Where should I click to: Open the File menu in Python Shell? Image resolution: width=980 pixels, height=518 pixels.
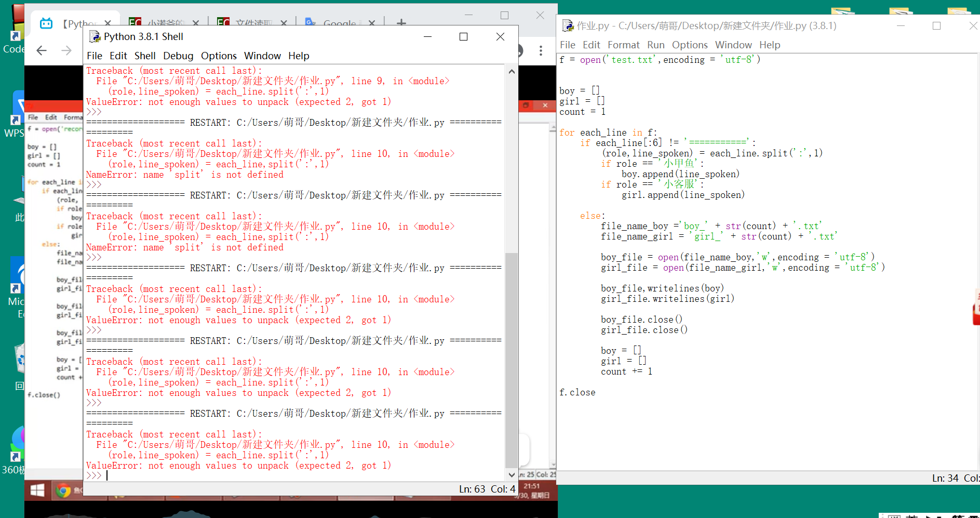tap(95, 56)
